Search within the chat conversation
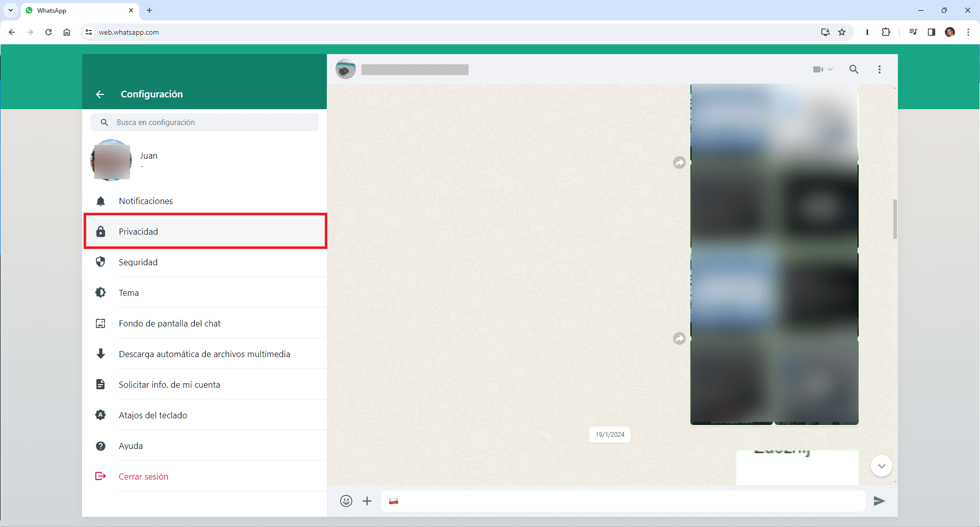The image size is (980, 527). click(x=854, y=69)
